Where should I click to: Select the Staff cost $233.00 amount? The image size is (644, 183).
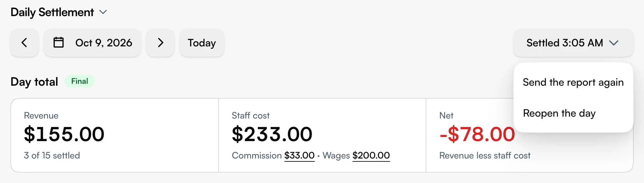tap(272, 134)
